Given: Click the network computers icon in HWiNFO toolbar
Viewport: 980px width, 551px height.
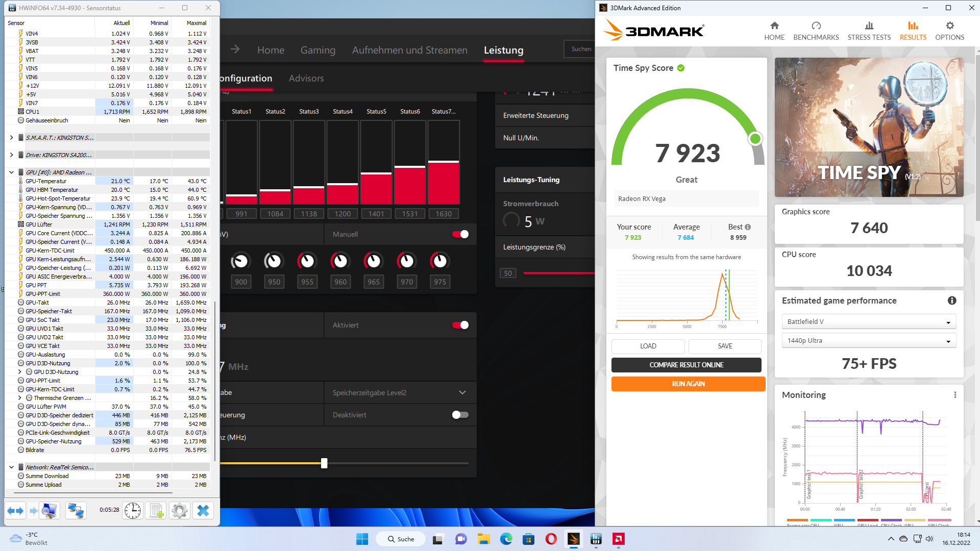Looking at the screenshot, I should pos(76,511).
